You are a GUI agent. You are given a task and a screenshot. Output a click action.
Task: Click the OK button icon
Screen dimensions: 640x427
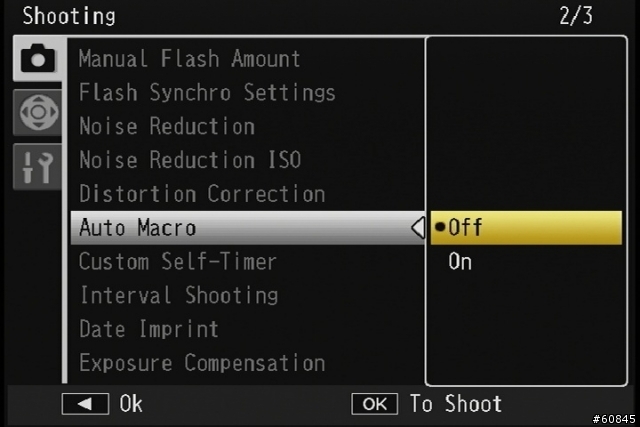(374, 404)
